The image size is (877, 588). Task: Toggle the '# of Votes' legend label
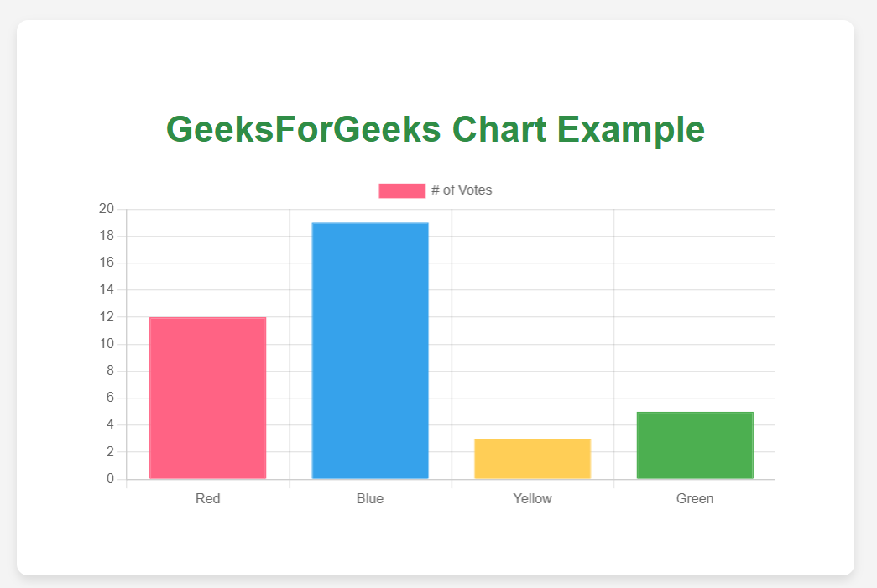point(462,190)
